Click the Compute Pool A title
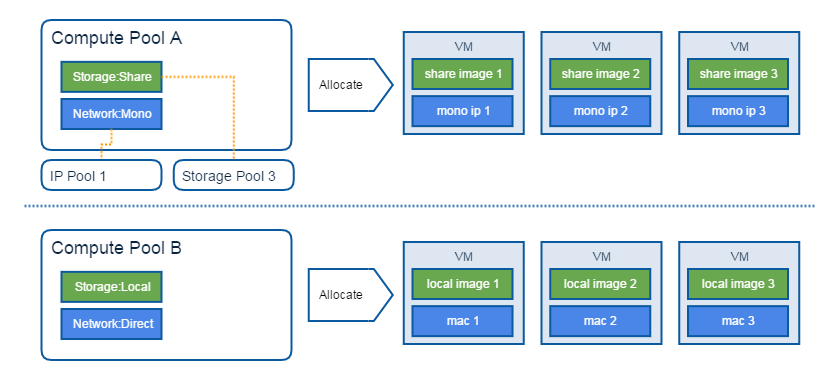The height and width of the screenshot is (380, 839). click(x=117, y=39)
